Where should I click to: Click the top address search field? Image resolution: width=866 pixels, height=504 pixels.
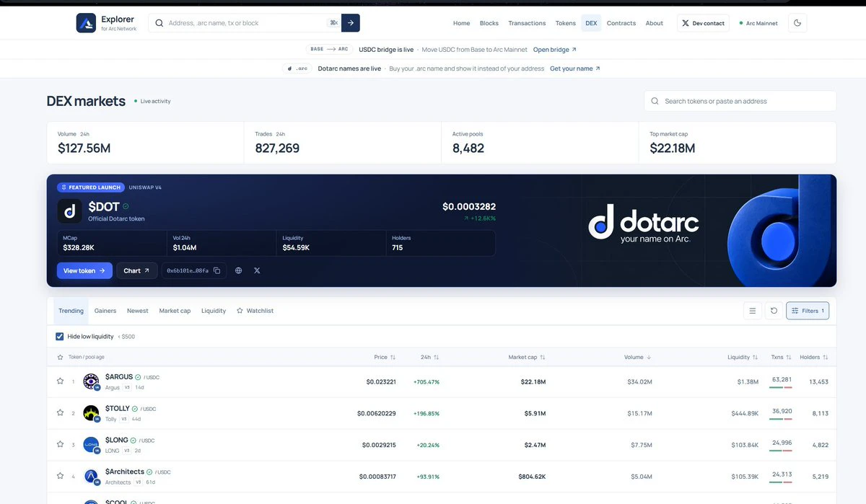245,23
